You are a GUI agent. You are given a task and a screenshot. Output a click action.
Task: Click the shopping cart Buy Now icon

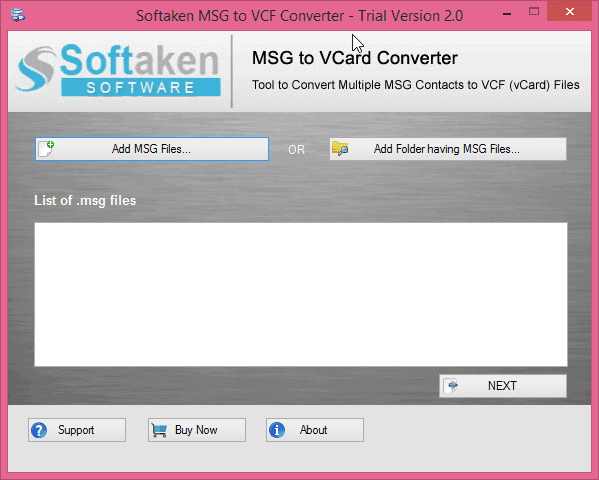159,430
